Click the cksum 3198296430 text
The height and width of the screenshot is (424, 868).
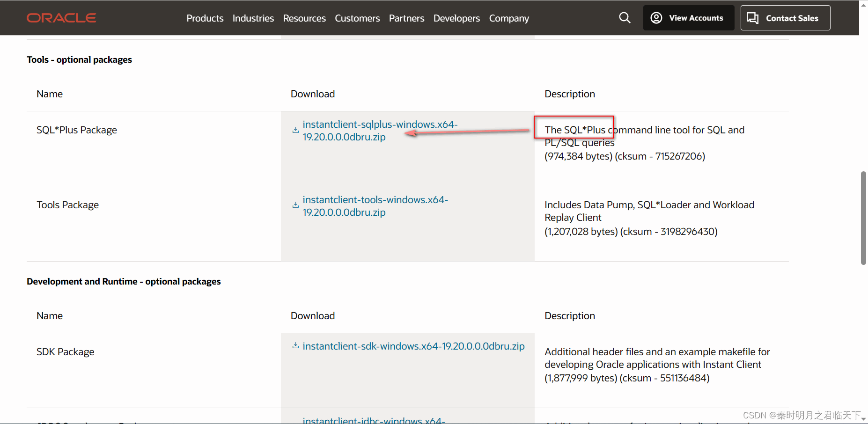pos(669,232)
